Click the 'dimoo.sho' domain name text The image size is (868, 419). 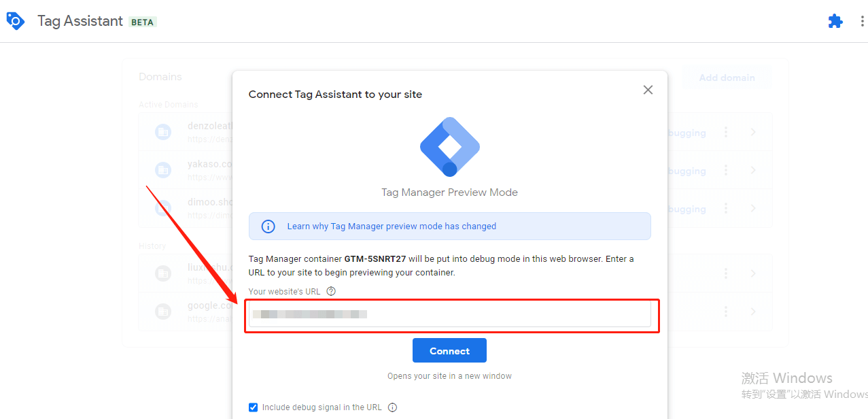point(210,202)
